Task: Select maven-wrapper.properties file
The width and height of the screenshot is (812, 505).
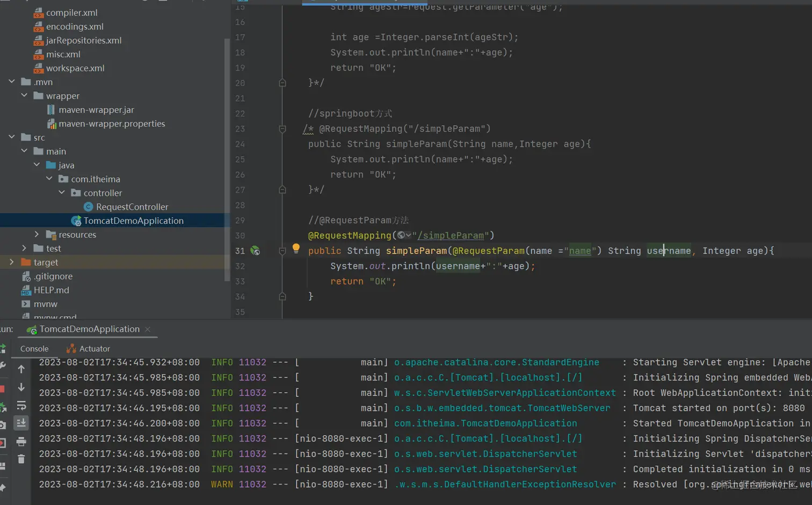Action: coord(112,123)
